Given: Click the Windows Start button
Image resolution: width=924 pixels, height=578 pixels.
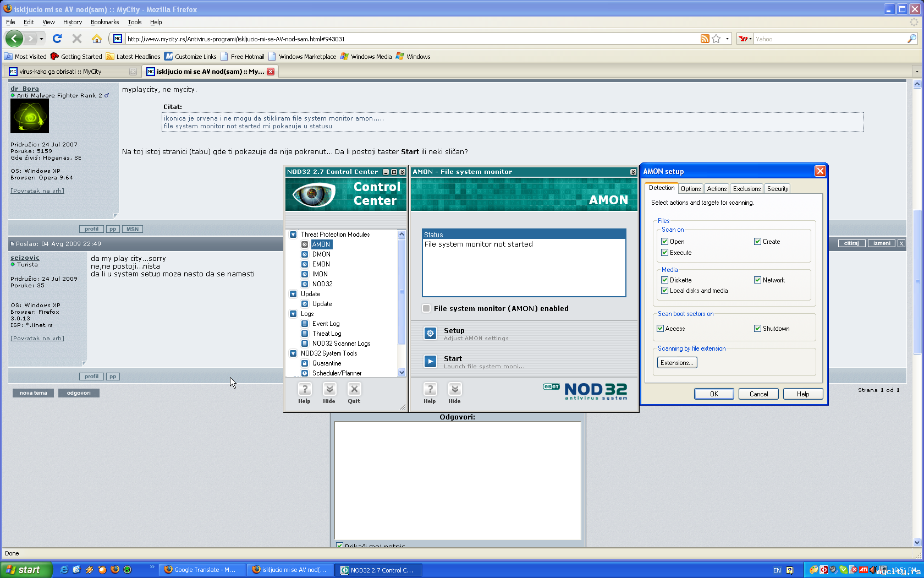Looking at the screenshot, I should (x=26, y=570).
